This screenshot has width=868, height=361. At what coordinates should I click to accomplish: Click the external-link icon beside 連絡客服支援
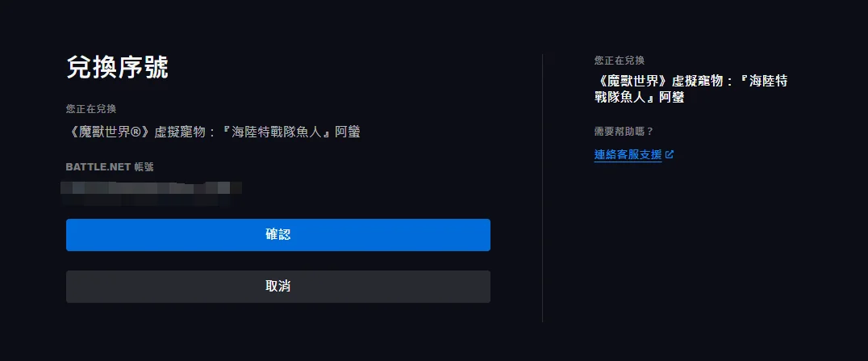670,155
